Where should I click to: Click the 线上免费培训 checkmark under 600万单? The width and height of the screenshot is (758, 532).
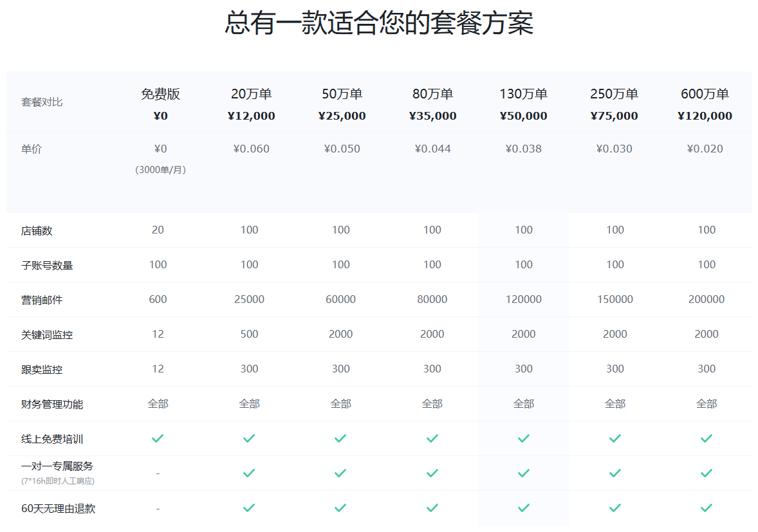click(x=707, y=439)
